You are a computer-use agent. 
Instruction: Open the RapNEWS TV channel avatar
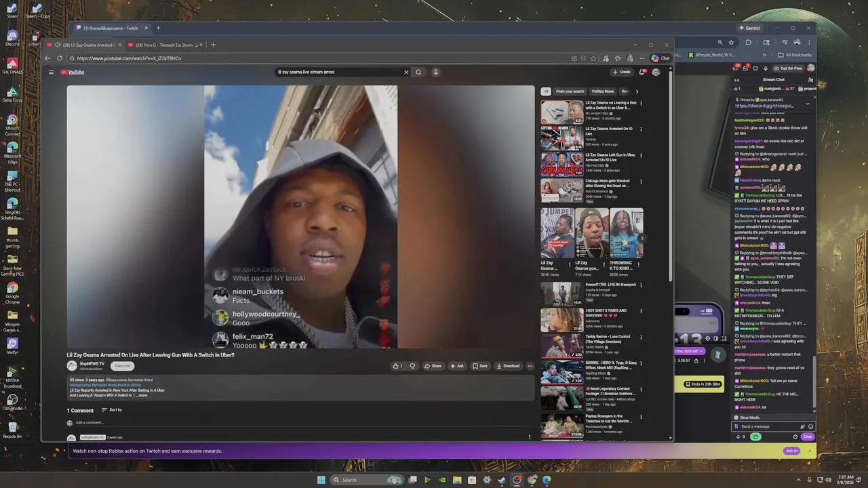point(72,366)
